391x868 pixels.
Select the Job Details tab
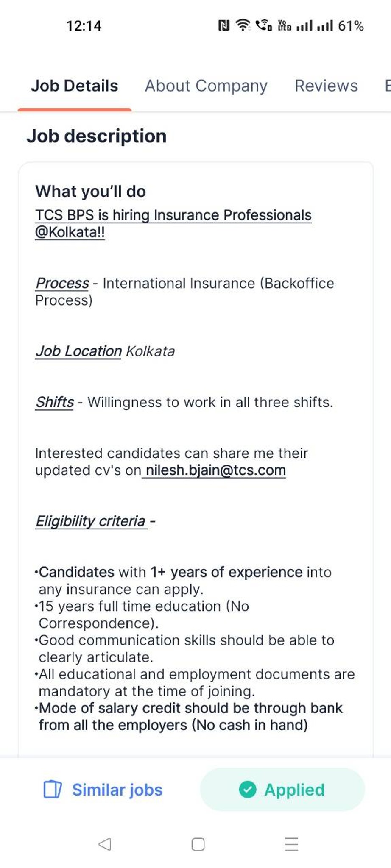(75, 86)
